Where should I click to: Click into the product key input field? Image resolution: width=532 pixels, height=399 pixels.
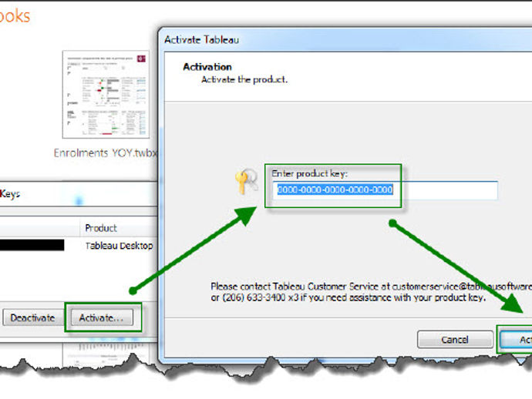(x=385, y=189)
